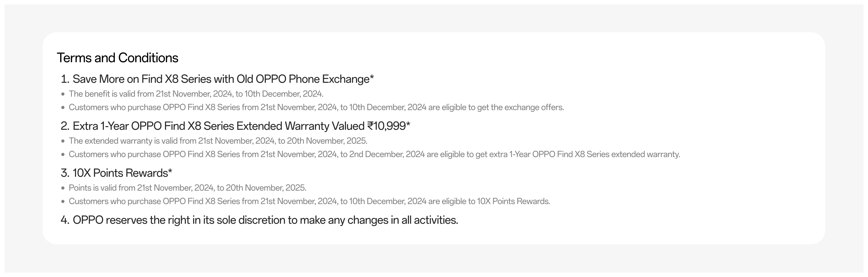Screen dimensions: 868x277
Task: Click the list number 3 marker
Action: click(65, 173)
